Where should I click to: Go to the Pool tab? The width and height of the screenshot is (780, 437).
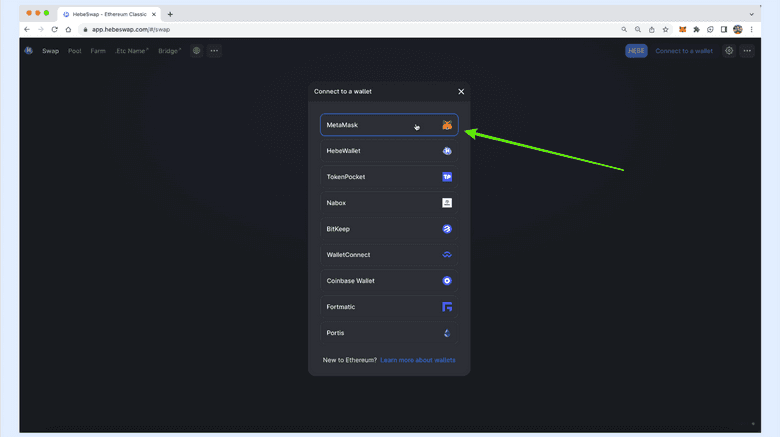pos(75,51)
